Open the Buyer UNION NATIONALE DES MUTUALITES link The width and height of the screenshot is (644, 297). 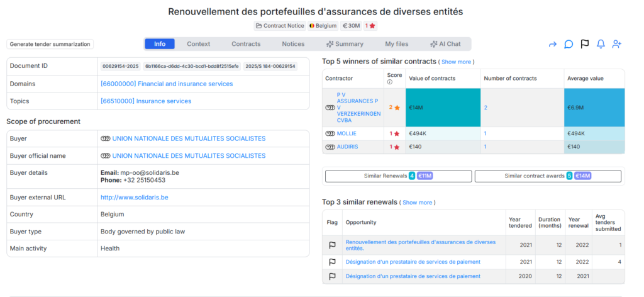coord(189,139)
